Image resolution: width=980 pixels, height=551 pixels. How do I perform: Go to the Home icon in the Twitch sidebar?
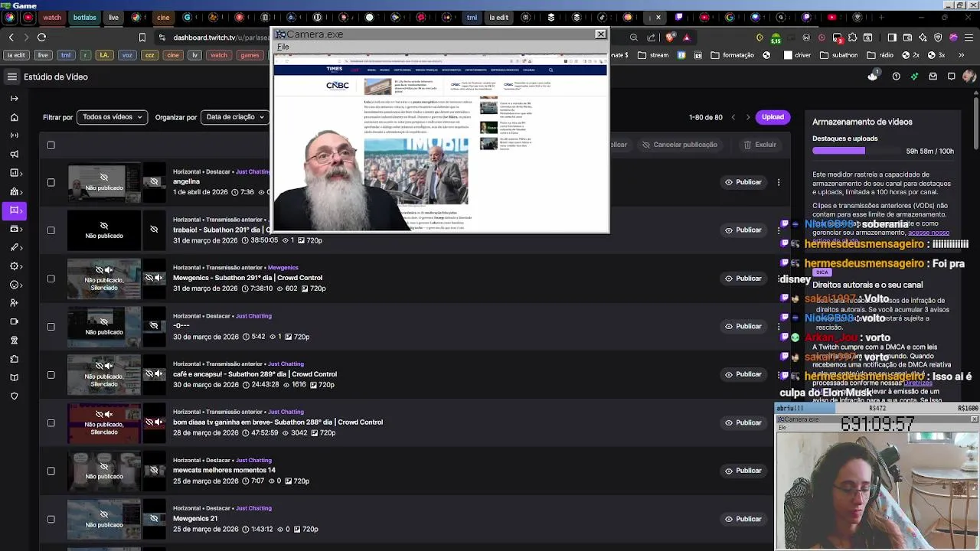(14, 117)
